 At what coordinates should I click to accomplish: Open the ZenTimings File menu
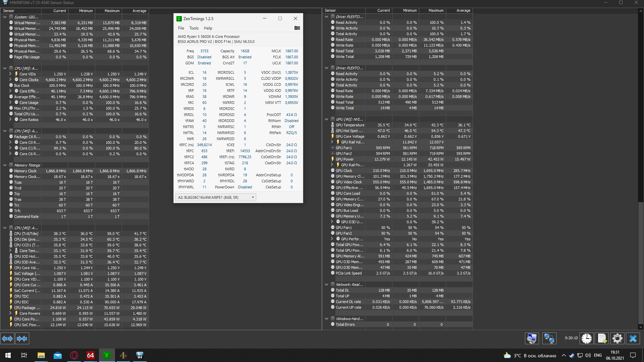[x=181, y=28]
